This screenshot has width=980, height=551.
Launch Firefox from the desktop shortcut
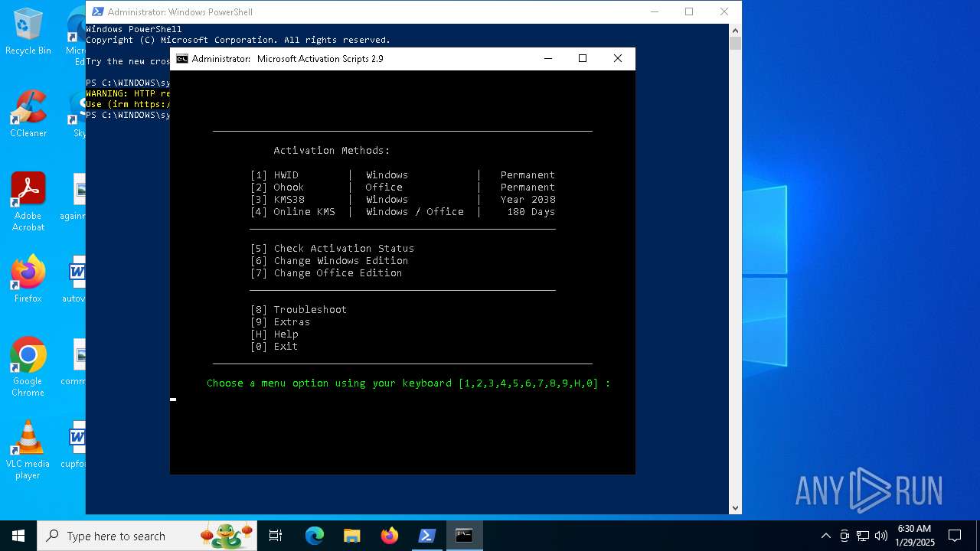click(28, 279)
